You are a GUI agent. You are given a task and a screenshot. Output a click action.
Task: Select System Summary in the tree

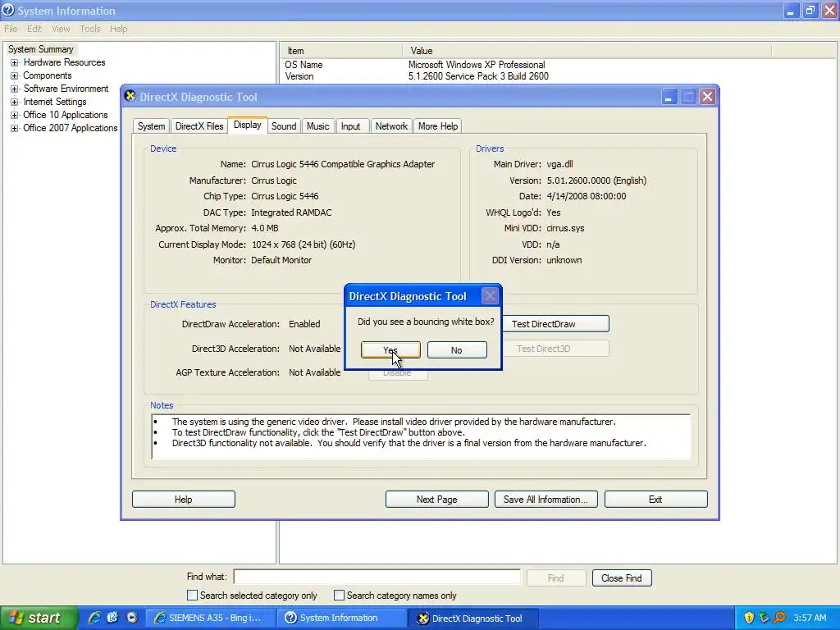(41, 49)
